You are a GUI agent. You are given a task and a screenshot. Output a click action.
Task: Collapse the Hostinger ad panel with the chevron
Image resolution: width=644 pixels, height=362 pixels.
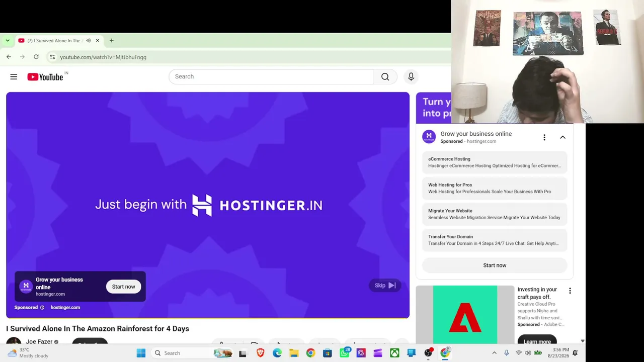[562, 137]
